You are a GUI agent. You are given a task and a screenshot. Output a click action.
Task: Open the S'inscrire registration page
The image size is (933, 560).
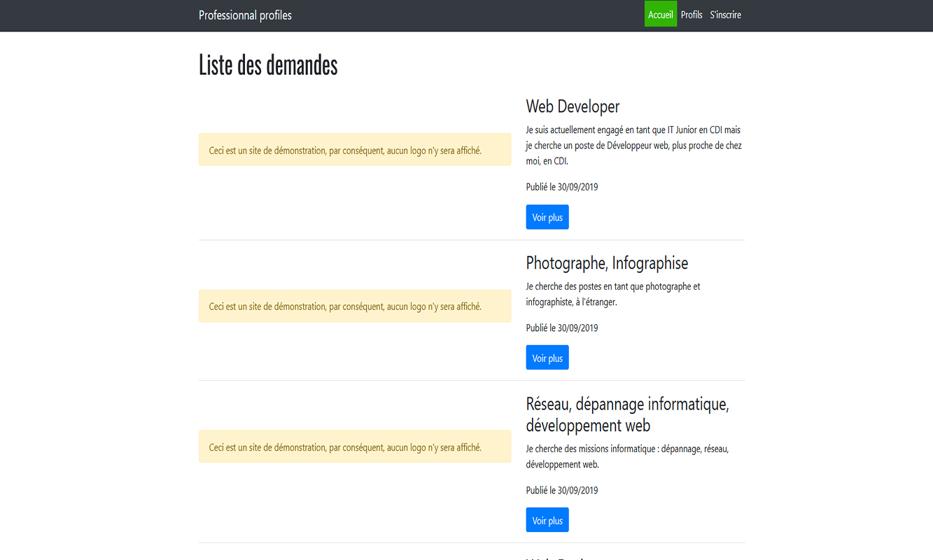click(725, 14)
